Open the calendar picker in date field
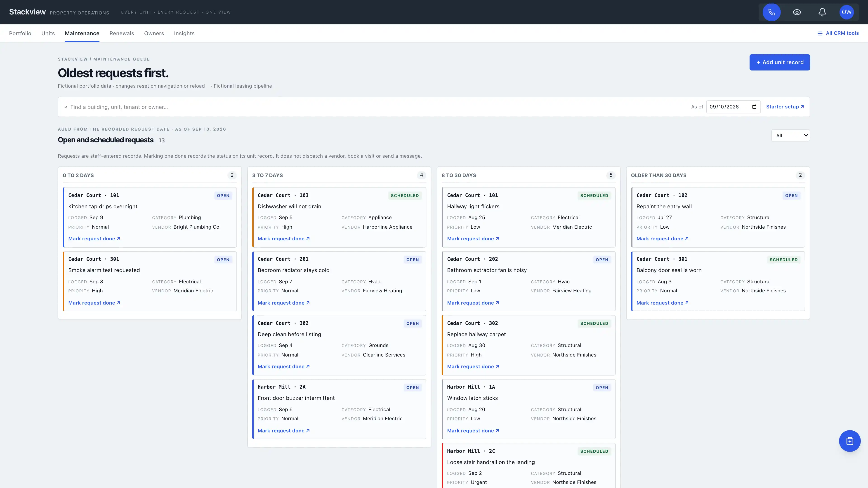The image size is (868, 488). 754,107
